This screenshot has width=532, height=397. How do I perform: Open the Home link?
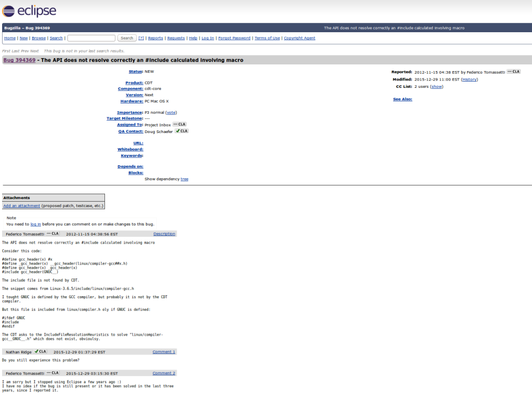(10, 38)
